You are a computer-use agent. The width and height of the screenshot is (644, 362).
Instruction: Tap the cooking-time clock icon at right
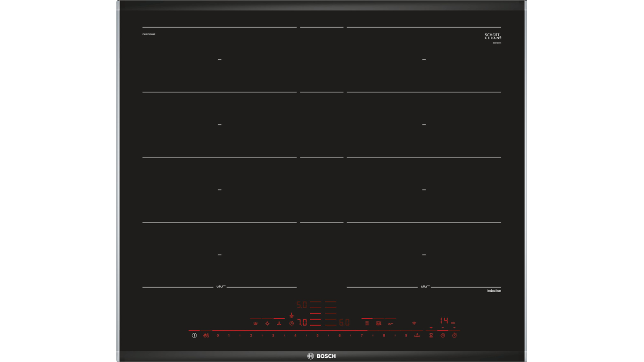coord(443,336)
